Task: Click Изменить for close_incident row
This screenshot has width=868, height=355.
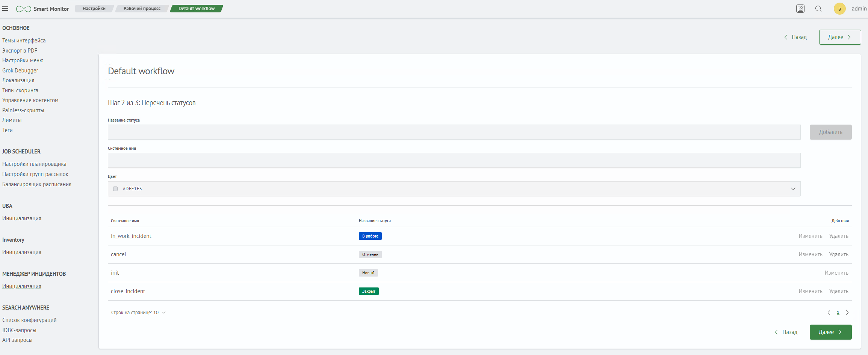Action: tap(811, 291)
